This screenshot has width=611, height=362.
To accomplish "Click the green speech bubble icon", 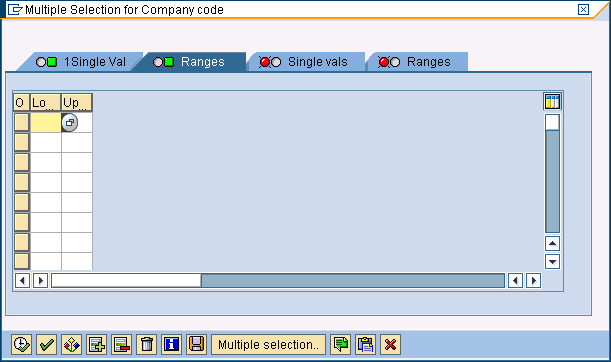I will click(x=341, y=344).
